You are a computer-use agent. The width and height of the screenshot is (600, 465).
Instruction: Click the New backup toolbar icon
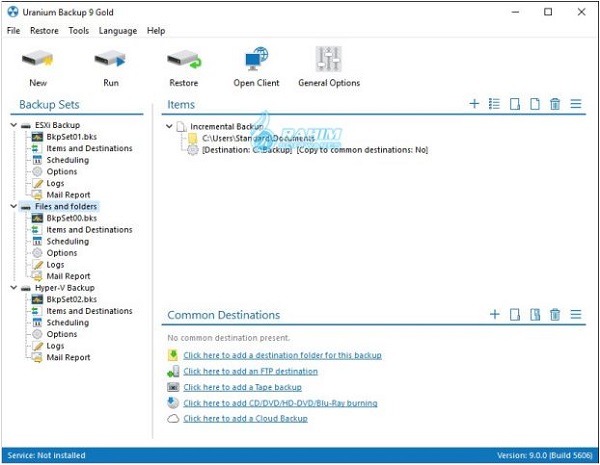click(x=38, y=63)
